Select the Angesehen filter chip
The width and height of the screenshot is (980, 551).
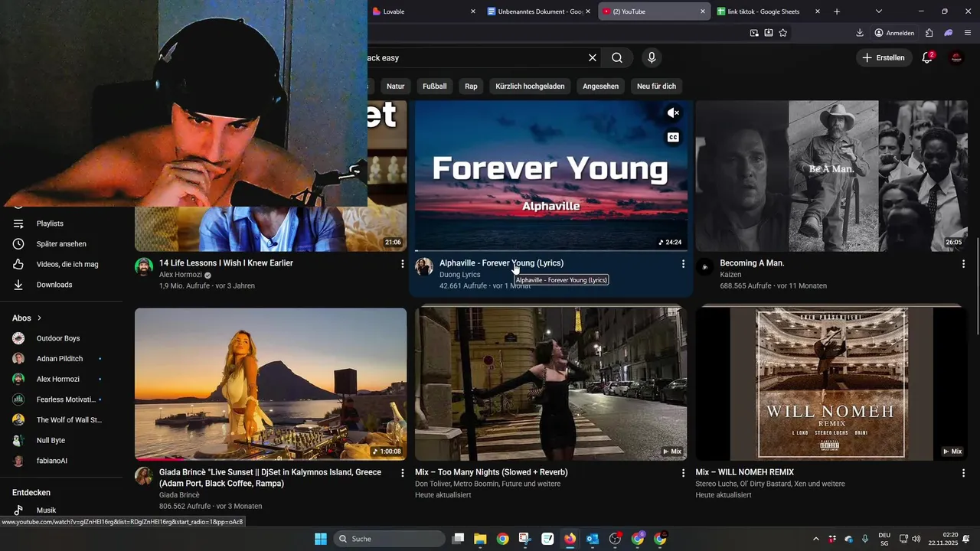tap(600, 86)
